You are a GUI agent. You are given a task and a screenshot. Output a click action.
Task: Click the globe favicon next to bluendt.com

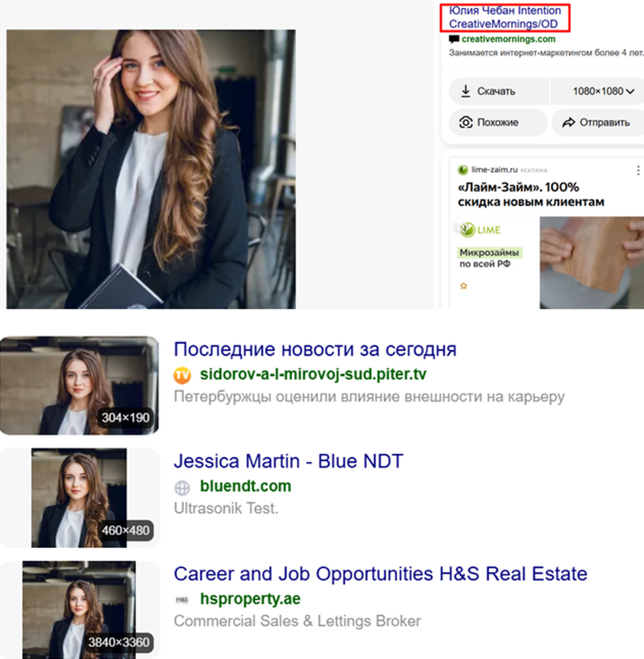coord(182,487)
